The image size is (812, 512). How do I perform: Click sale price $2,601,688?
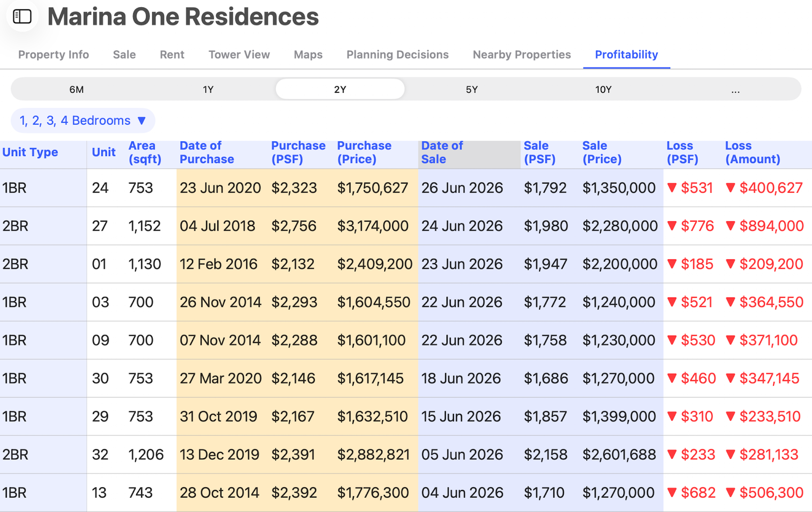[x=619, y=455]
